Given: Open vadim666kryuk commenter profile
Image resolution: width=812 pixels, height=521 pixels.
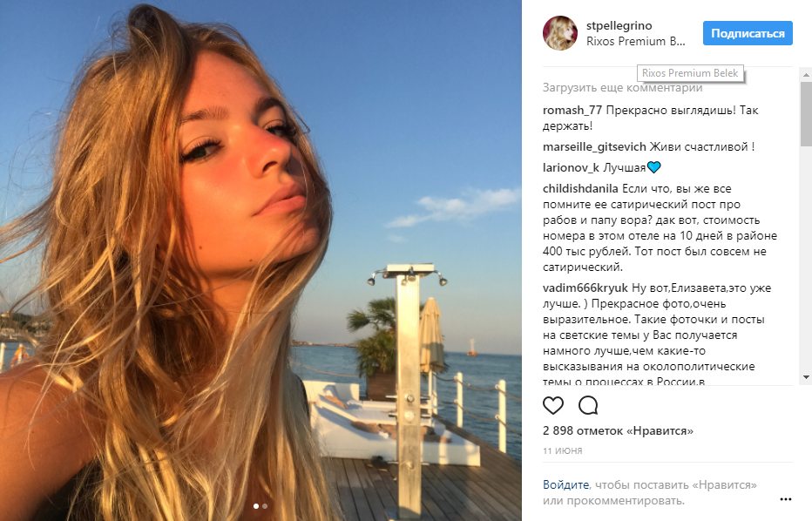Looking at the screenshot, I should pyautogui.click(x=585, y=288).
